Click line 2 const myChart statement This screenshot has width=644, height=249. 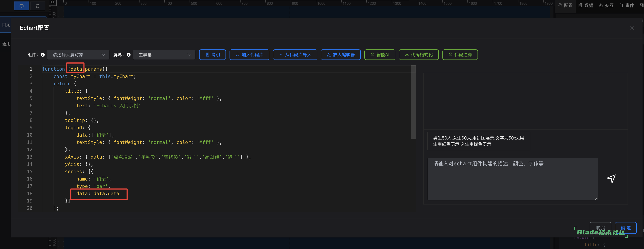tap(95, 76)
